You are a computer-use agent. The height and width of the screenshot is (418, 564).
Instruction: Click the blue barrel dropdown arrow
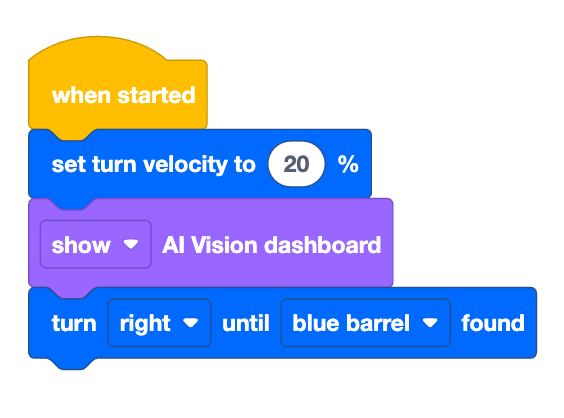[430, 323]
